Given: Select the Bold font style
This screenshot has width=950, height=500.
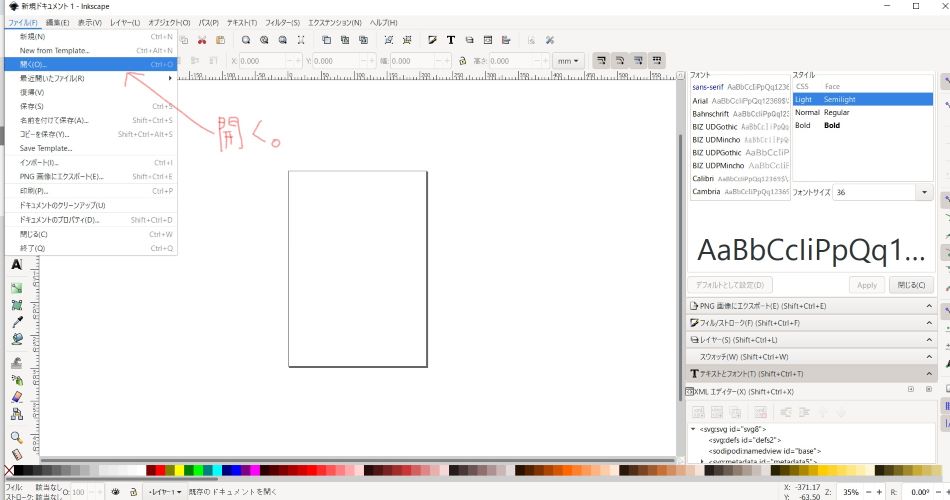Looking at the screenshot, I should tap(863, 125).
